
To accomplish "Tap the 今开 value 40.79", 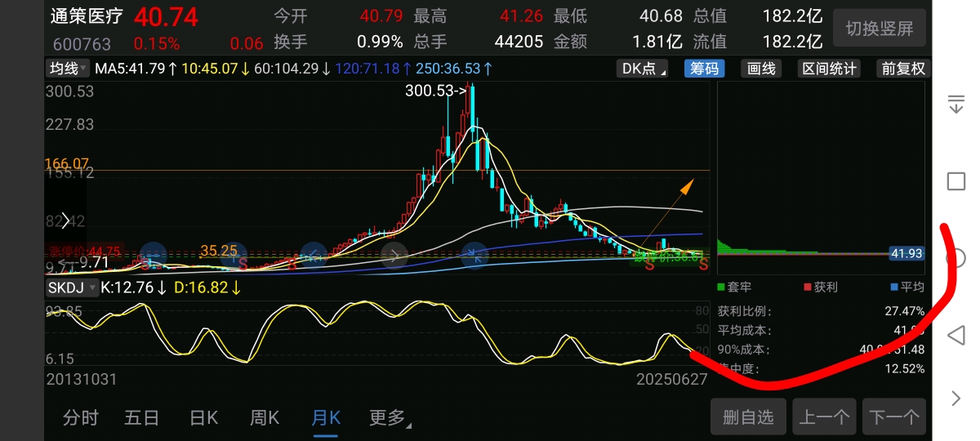I will 381,16.
